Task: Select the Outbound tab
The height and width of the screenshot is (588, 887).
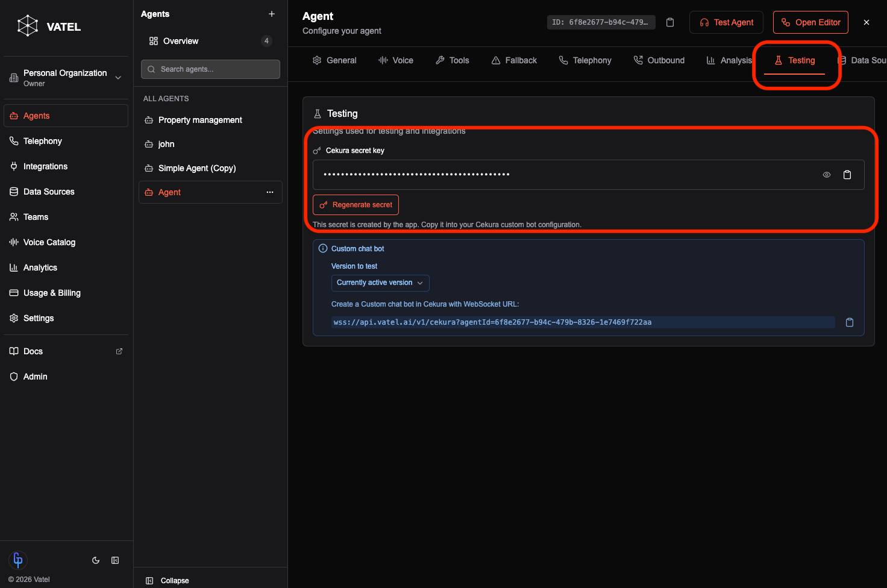Action: click(x=659, y=60)
